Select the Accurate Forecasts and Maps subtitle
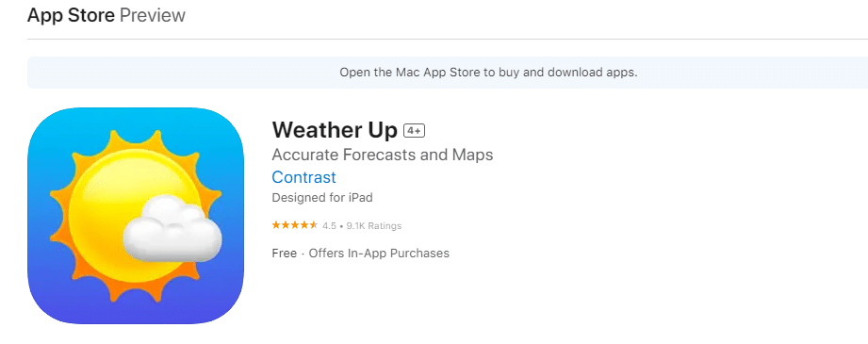868x344 pixels. 382,154
